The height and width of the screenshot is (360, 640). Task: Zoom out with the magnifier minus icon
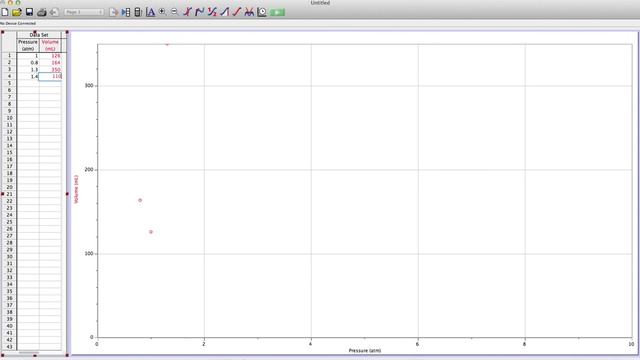[175, 12]
